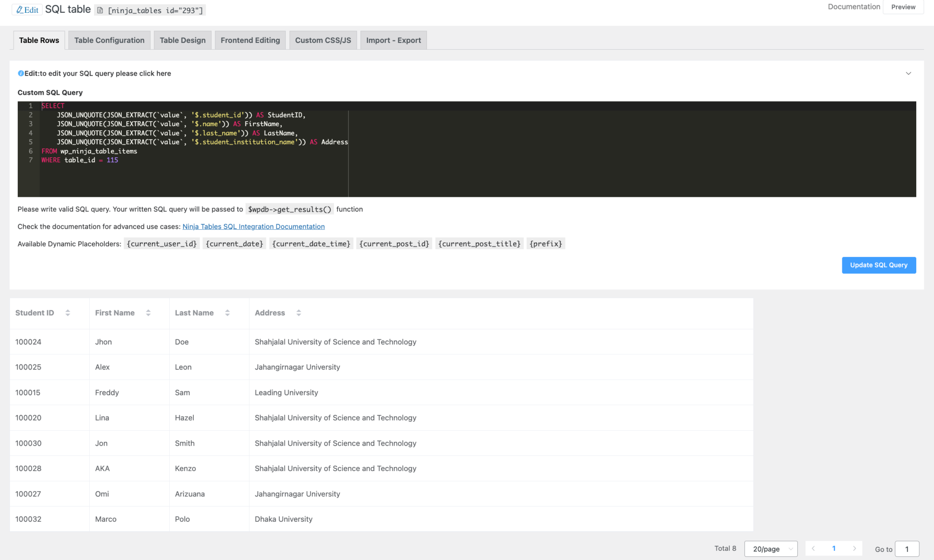Open the 20/page page size dropdown
The width and height of the screenshot is (934, 560).
[x=771, y=549]
